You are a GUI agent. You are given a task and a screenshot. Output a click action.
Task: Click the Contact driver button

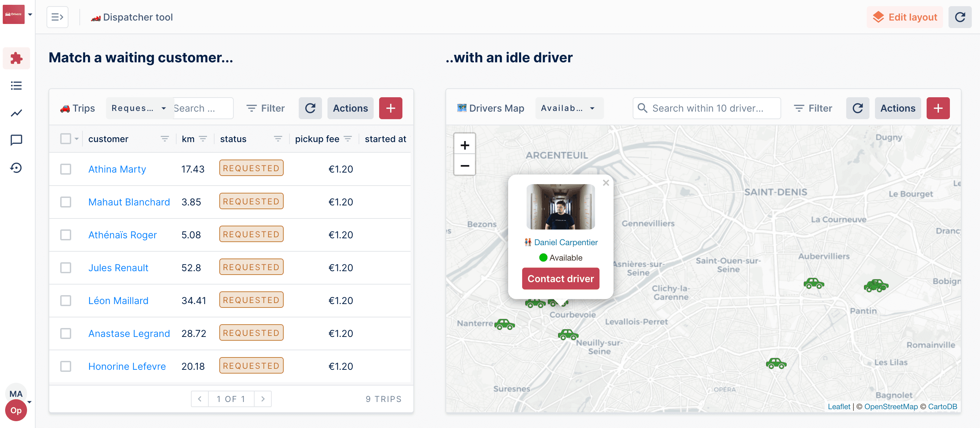560,279
